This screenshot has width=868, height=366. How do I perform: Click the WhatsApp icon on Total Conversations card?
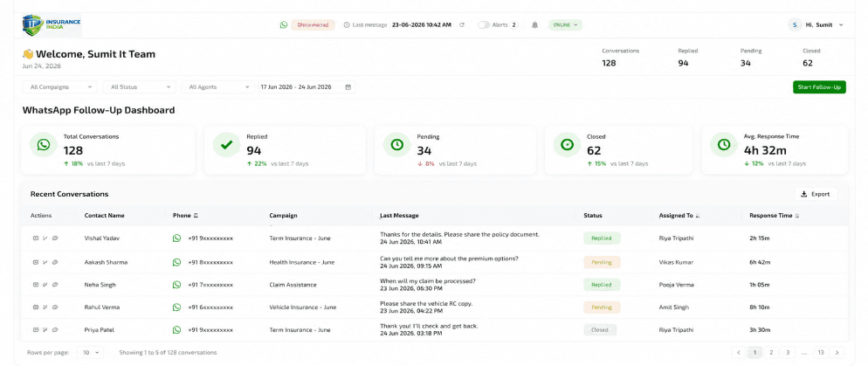point(44,144)
